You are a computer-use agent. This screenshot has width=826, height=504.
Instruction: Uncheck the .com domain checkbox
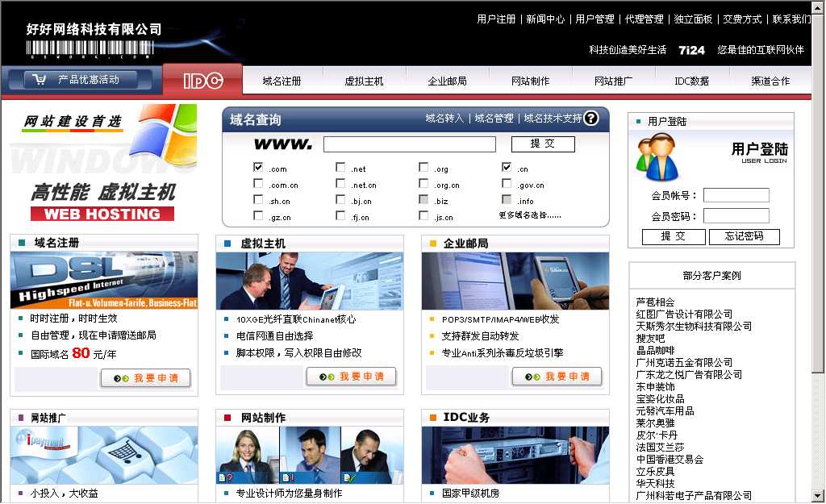(258, 168)
